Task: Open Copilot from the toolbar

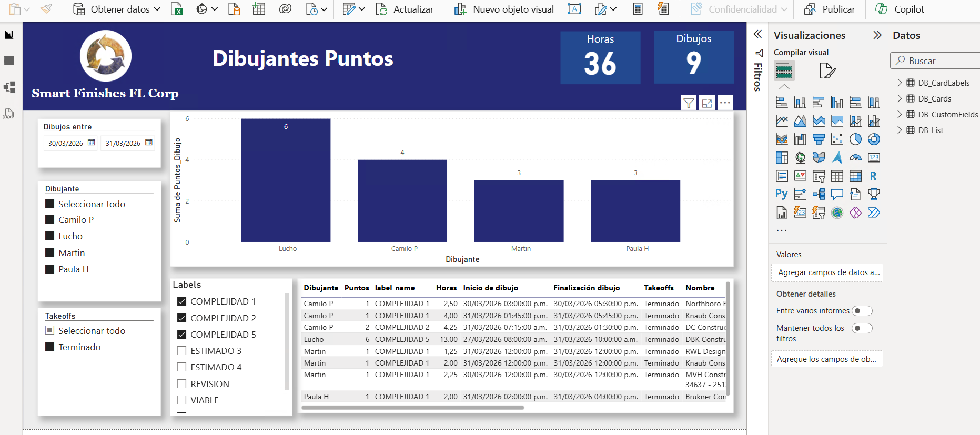Action: coord(900,9)
